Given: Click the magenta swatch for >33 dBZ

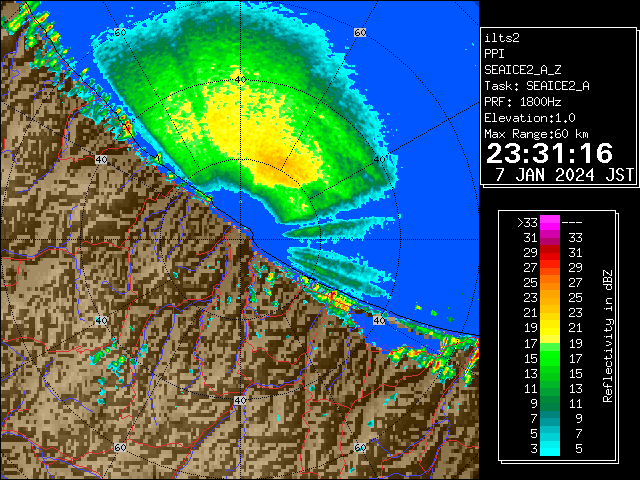Looking at the screenshot, I should (550, 223).
